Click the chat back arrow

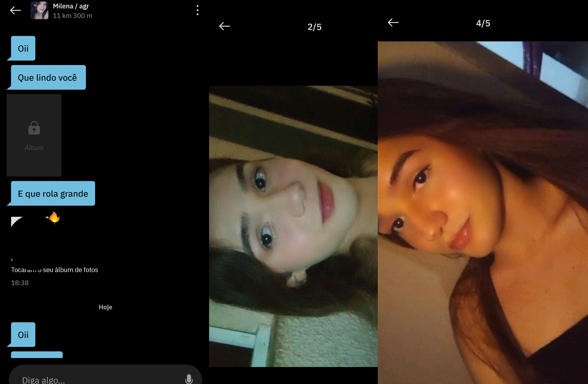click(15, 11)
